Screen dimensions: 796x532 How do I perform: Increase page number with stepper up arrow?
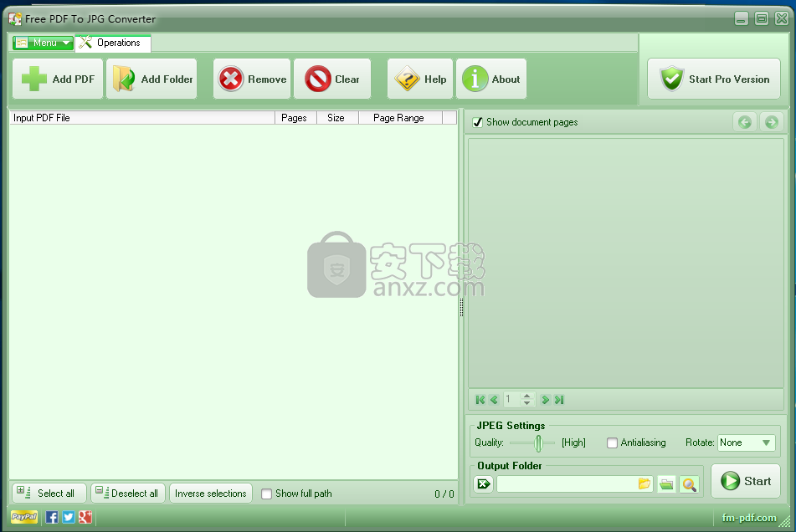point(527,396)
